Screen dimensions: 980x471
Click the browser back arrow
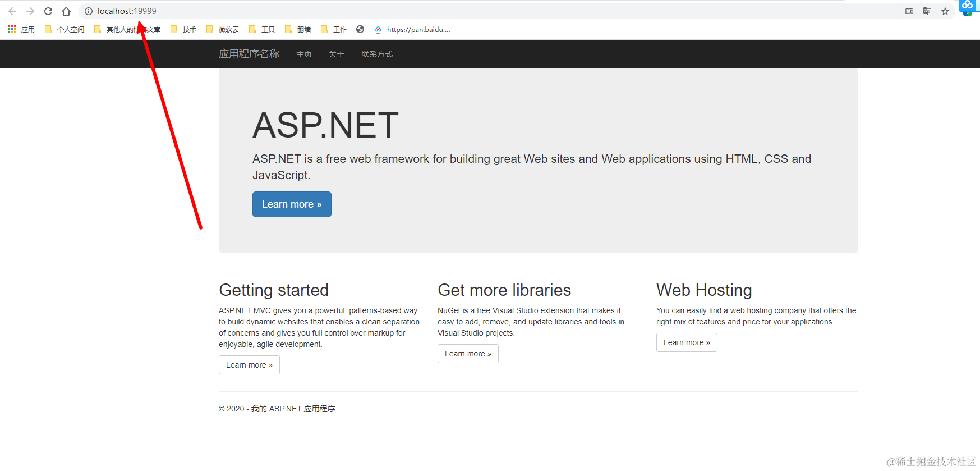pos(12,11)
